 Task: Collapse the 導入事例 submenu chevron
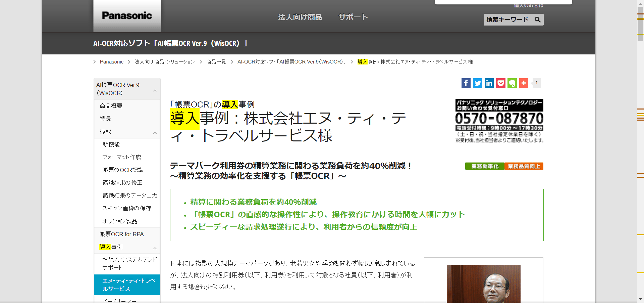(x=155, y=248)
